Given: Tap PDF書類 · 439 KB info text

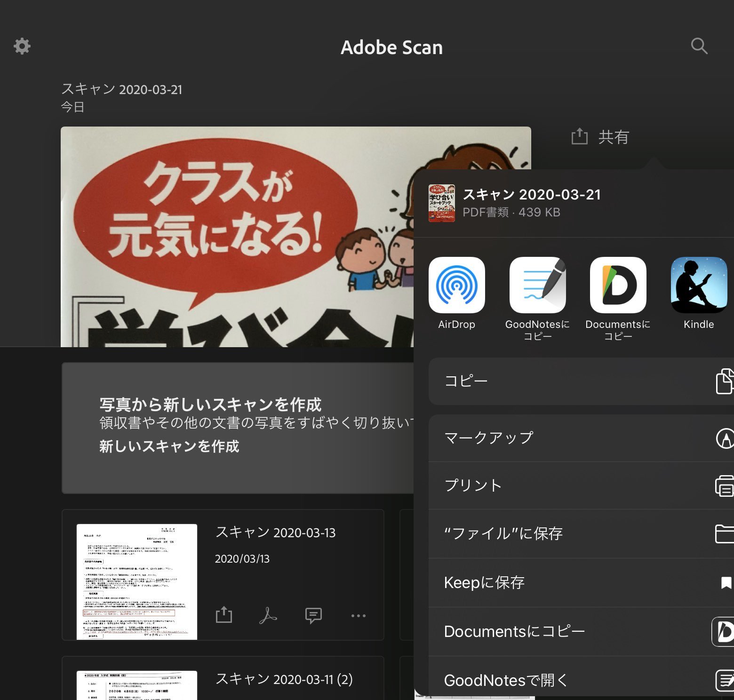Looking at the screenshot, I should [x=511, y=212].
